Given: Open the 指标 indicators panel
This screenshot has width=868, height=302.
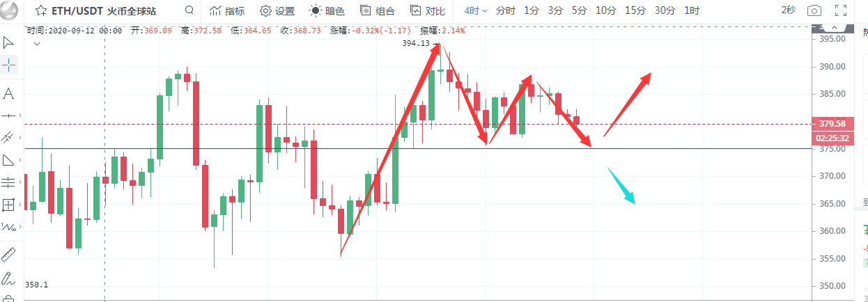Looking at the screenshot, I should pyautogui.click(x=227, y=11).
